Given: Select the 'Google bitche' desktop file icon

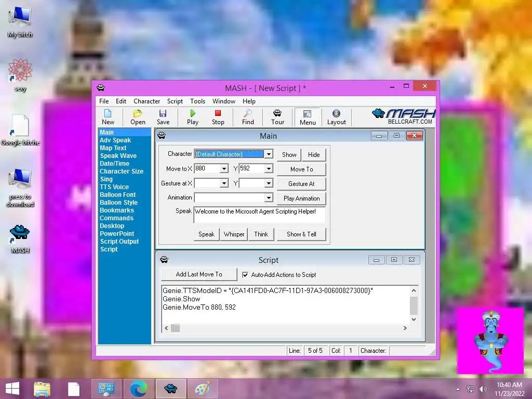Looking at the screenshot, I should (20, 130).
